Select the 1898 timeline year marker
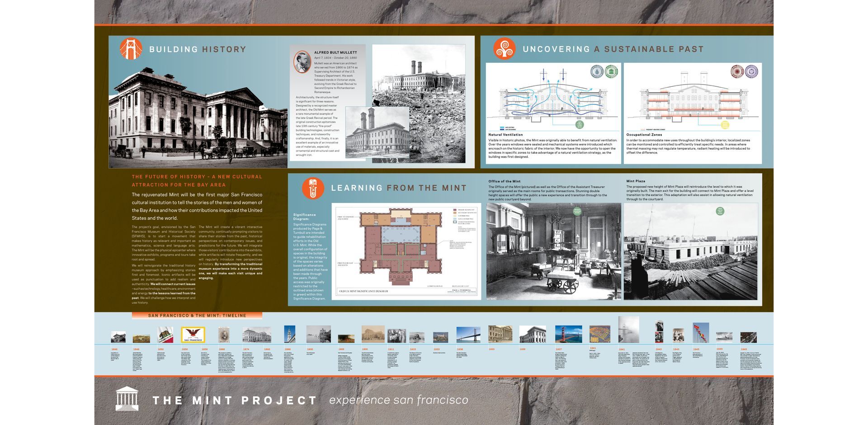The width and height of the screenshot is (868, 425). (x=288, y=349)
